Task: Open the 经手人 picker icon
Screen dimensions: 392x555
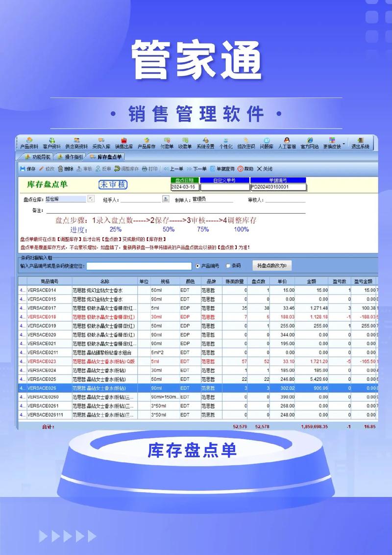Action: coord(166,199)
